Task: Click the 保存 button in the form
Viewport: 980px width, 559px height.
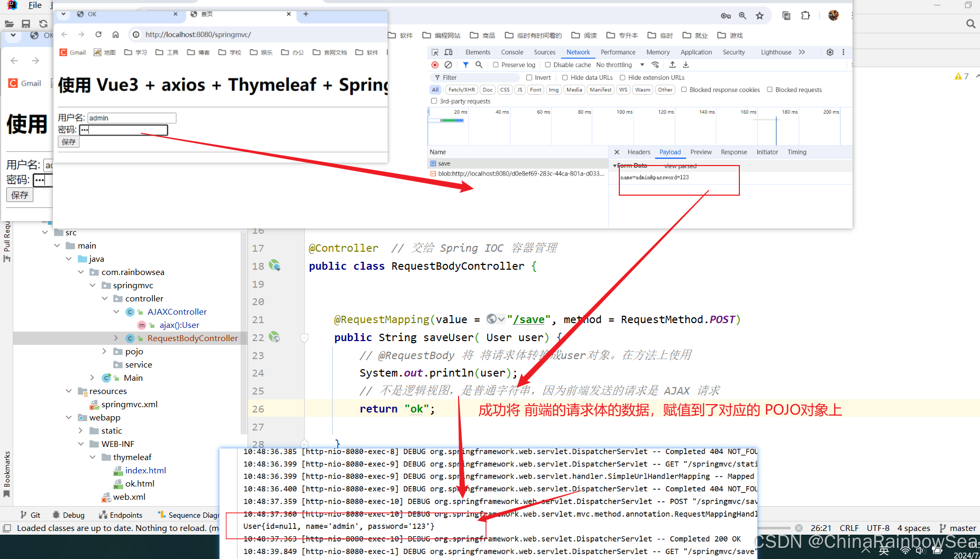Action: tap(69, 142)
